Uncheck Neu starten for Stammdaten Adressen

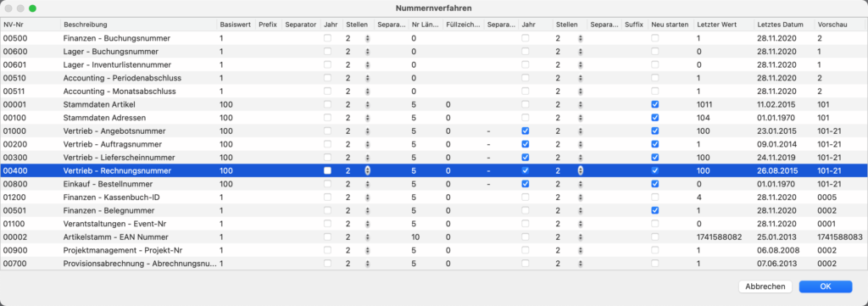[655, 118]
